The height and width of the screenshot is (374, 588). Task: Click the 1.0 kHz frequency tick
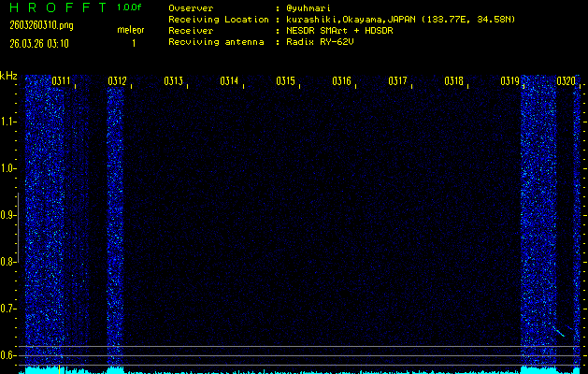pyautogui.click(x=8, y=168)
